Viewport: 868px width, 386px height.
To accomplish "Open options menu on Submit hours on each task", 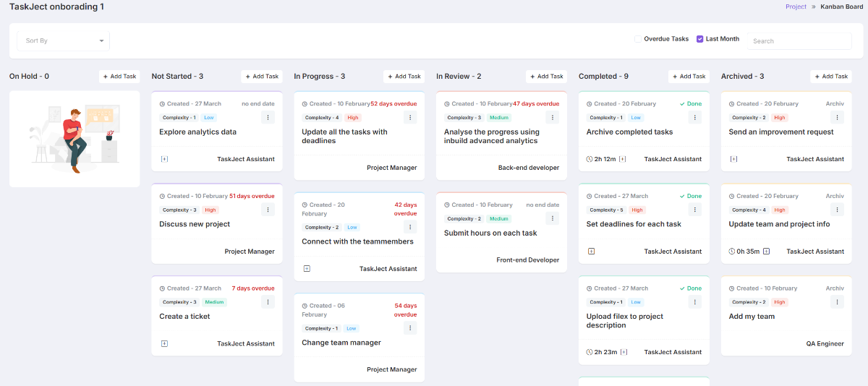I will (553, 218).
